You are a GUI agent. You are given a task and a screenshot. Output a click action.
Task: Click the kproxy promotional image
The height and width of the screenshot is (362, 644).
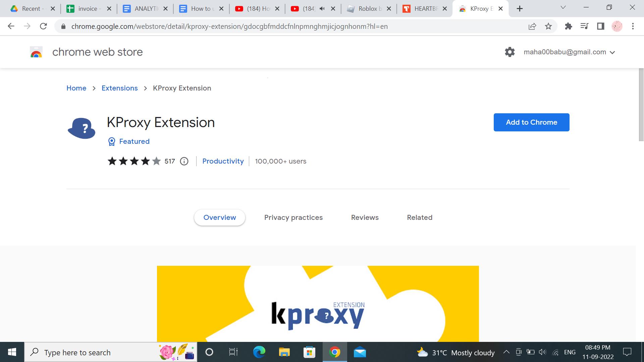point(318,304)
